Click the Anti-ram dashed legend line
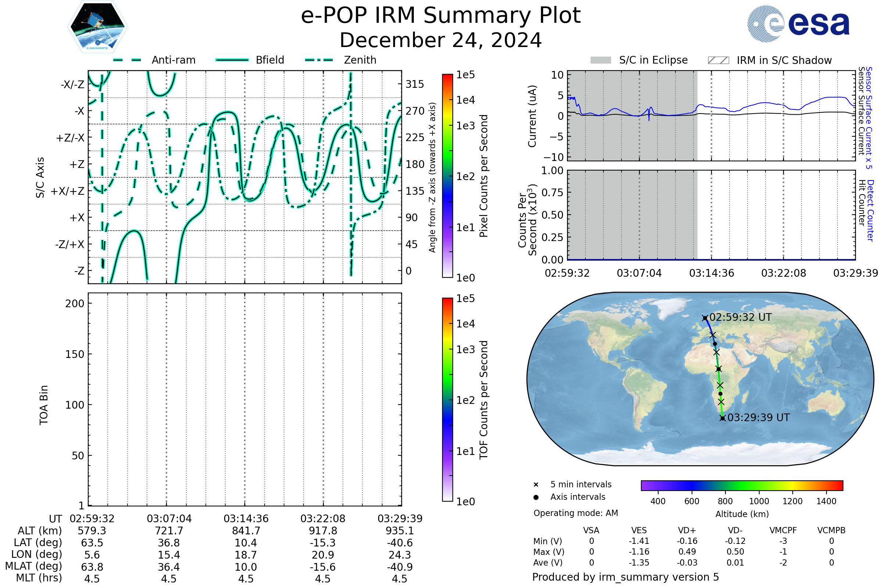This screenshot has height=588, width=882. 127,60
